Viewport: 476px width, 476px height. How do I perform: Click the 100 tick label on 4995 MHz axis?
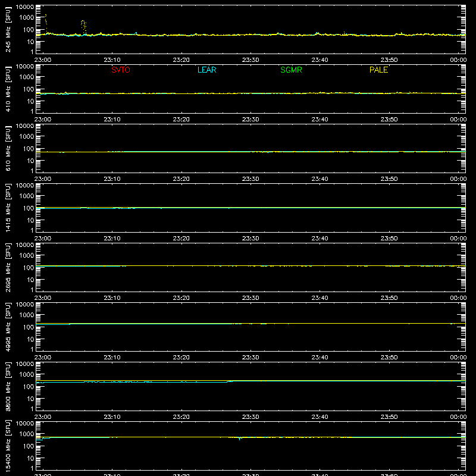point(29,327)
